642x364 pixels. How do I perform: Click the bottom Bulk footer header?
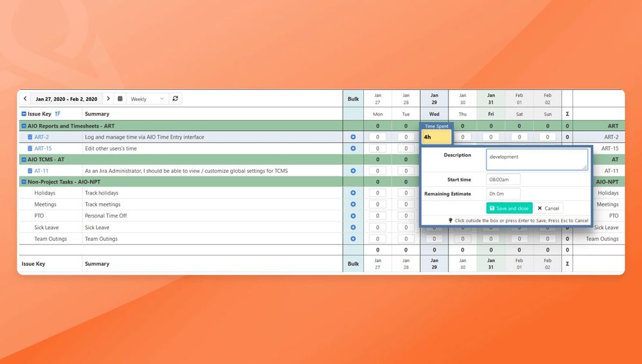click(353, 264)
